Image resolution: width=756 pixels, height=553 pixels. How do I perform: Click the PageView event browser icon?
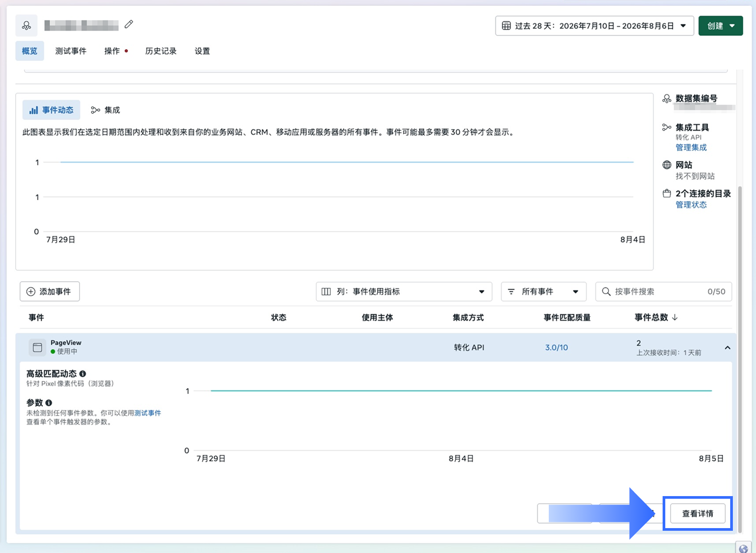coord(37,347)
